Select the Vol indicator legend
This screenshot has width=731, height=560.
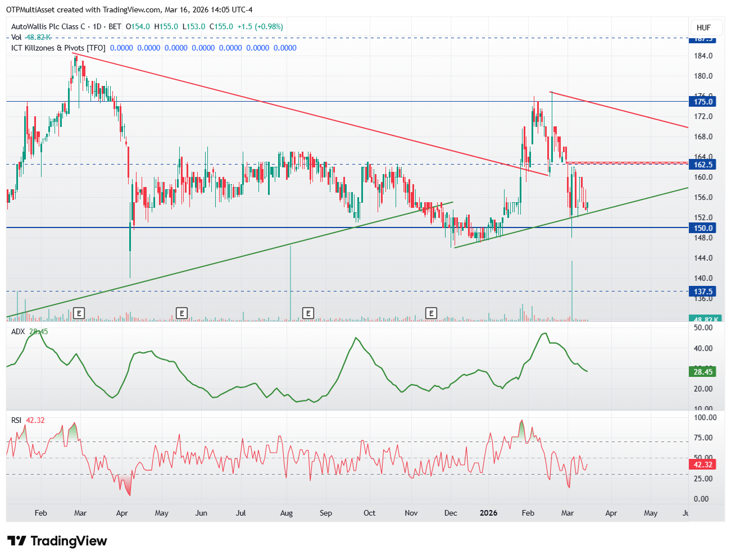coord(16,37)
